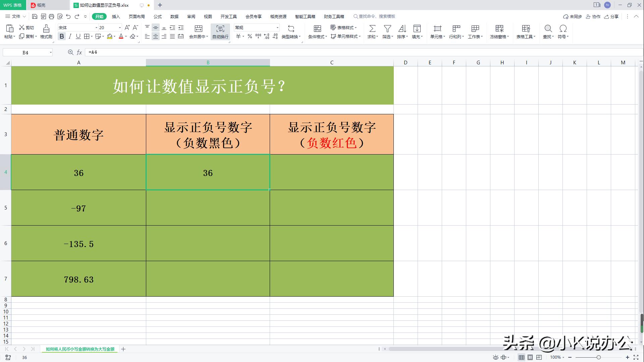Switch to the 插入 ribbon tab

point(115,16)
